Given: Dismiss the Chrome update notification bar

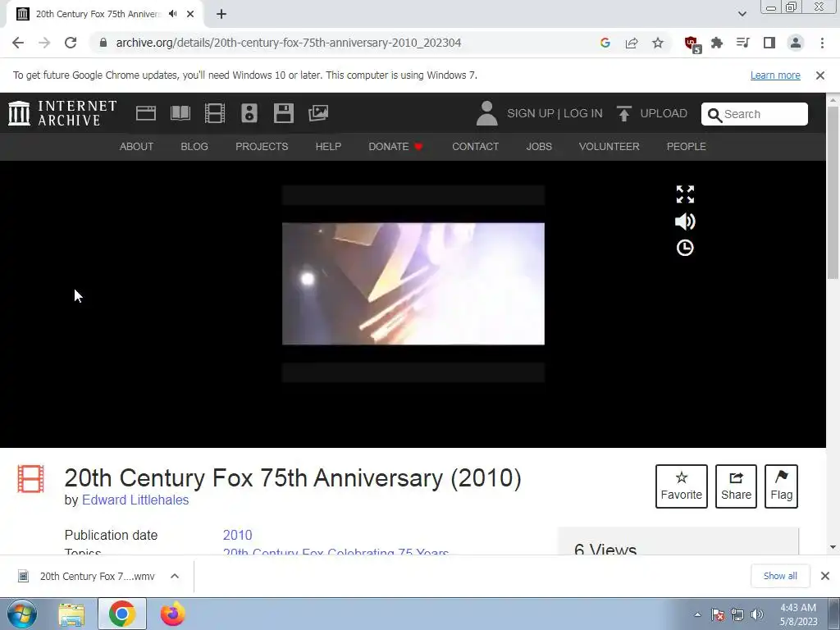Looking at the screenshot, I should (x=819, y=75).
